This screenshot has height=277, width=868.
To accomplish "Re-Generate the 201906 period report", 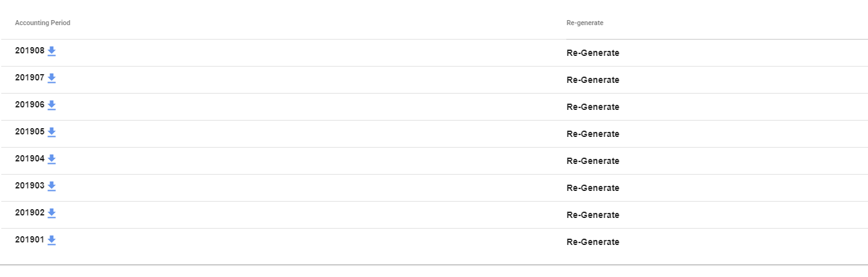I will tap(593, 107).
